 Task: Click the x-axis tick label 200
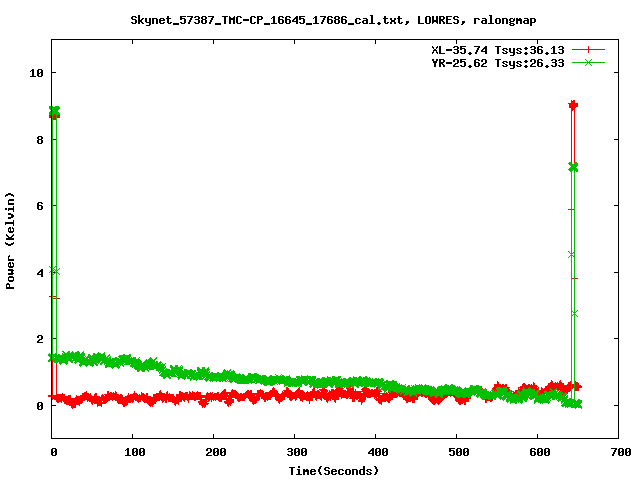coord(216,452)
